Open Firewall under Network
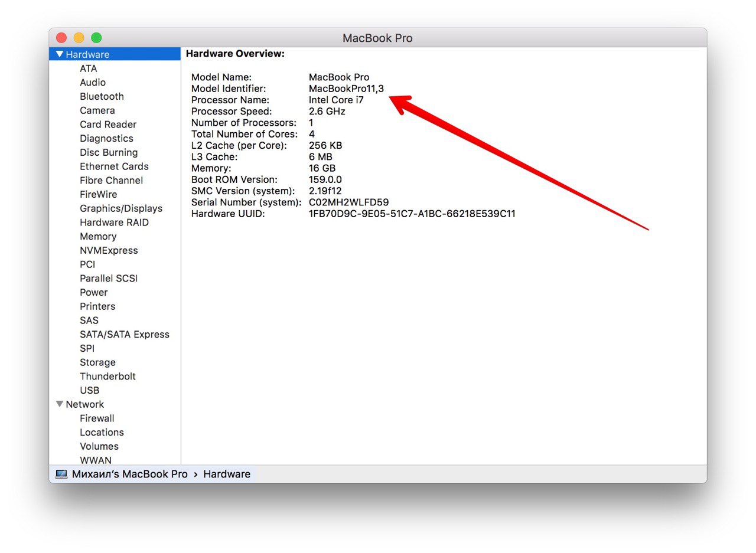 [x=97, y=418]
